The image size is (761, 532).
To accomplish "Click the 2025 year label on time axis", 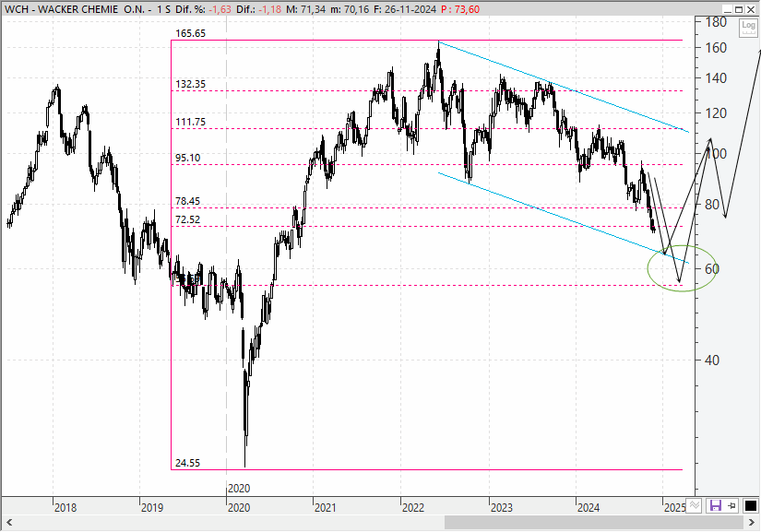I will tap(674, 508).
